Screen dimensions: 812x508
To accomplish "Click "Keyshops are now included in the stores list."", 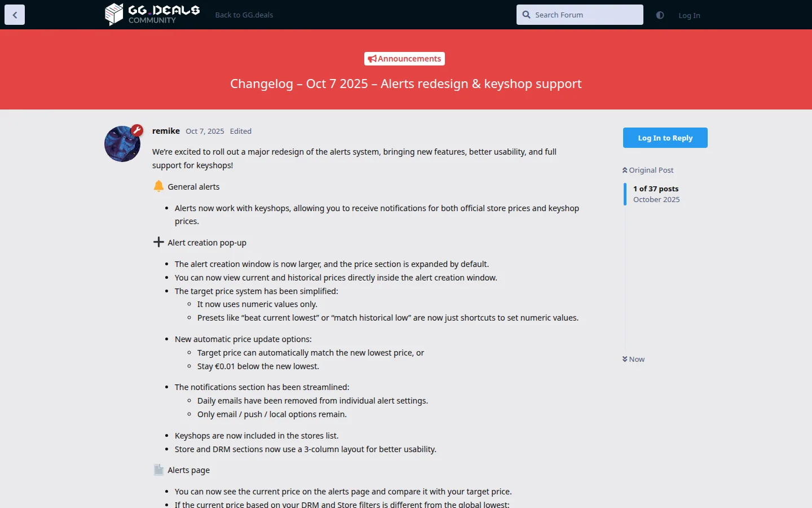I will [257, 436].
